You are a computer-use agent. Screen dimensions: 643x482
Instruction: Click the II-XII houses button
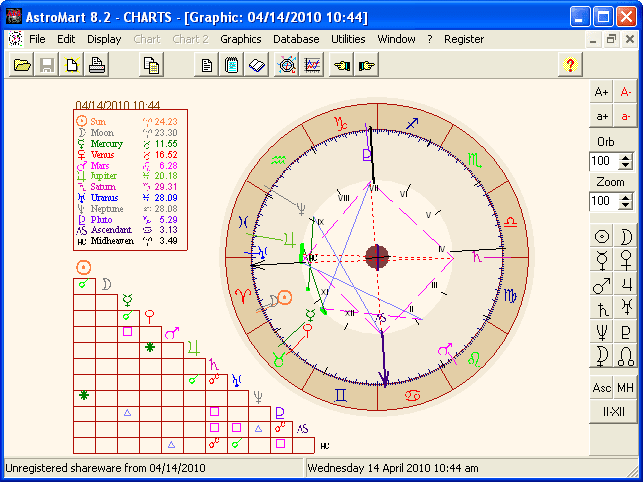(613, 411)
